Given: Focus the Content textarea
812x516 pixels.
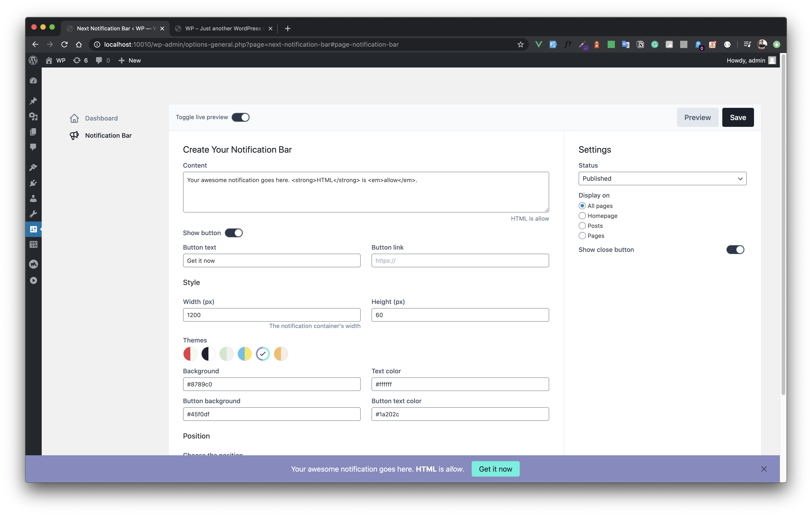Looking at the screenshot, I should point(366,192).
